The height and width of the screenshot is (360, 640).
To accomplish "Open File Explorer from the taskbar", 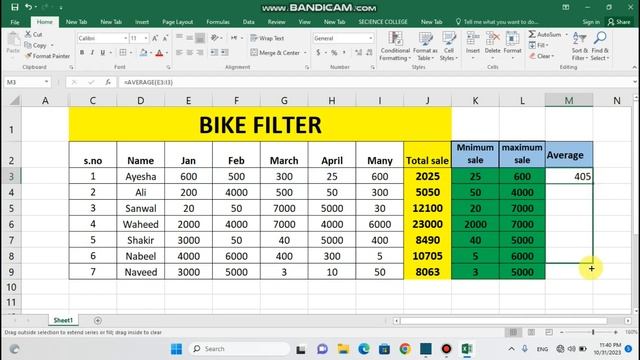I will pos(343,349).
